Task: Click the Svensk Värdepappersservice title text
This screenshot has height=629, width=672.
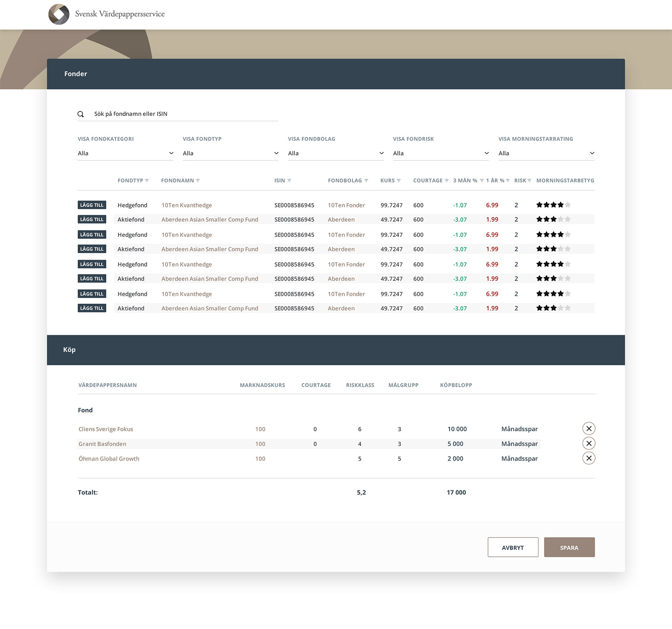Action: pos(120,14)
